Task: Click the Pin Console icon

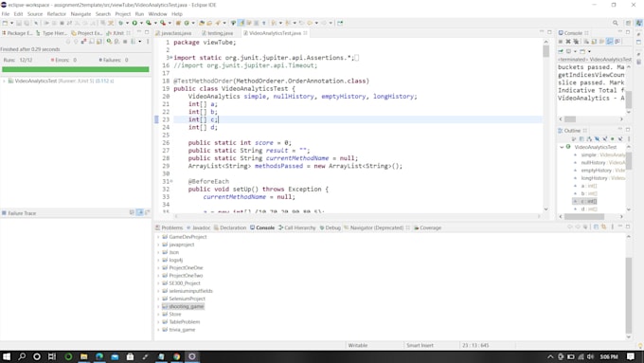Action: click(x=561, y=51)
